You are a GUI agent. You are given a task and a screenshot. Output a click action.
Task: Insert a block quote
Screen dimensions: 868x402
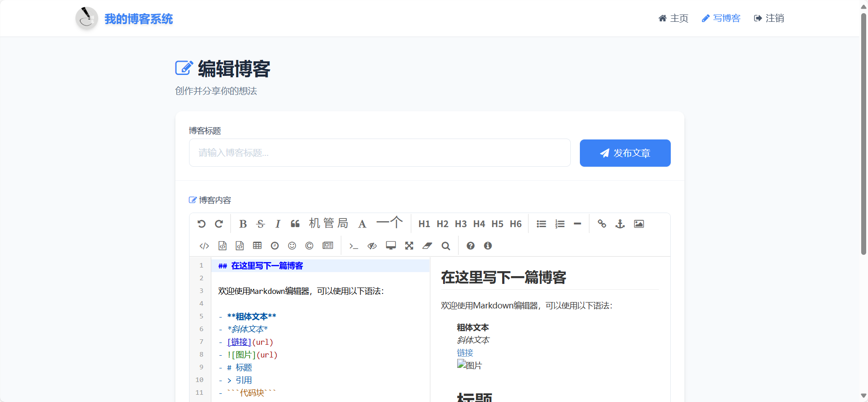point(295,224)
